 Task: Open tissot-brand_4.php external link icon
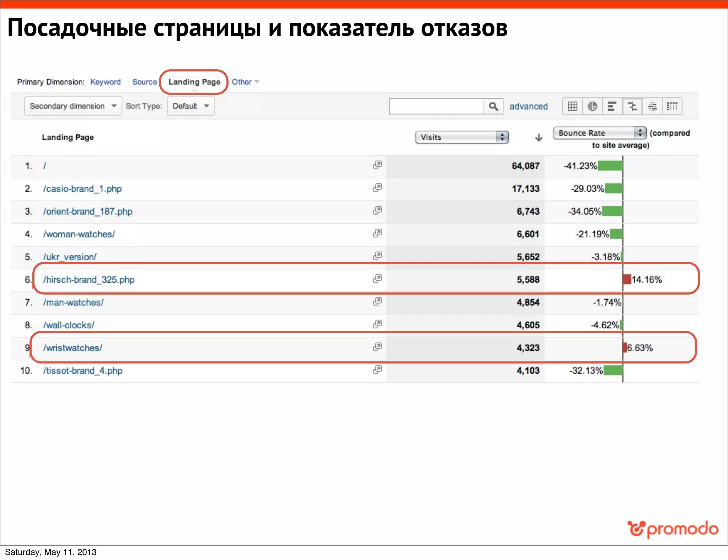pyautogui.click(x=377, y=370)
